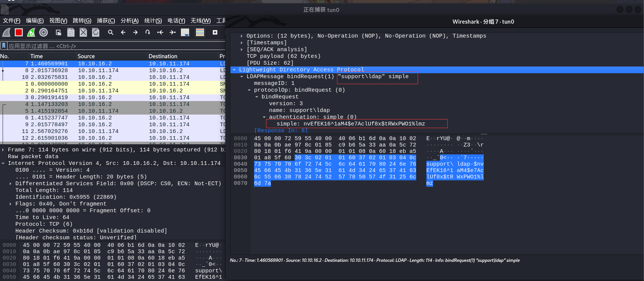Select packet 2 at time 0.290164751
Viewport: 644px width, 281px height.
tap(113, 91)
